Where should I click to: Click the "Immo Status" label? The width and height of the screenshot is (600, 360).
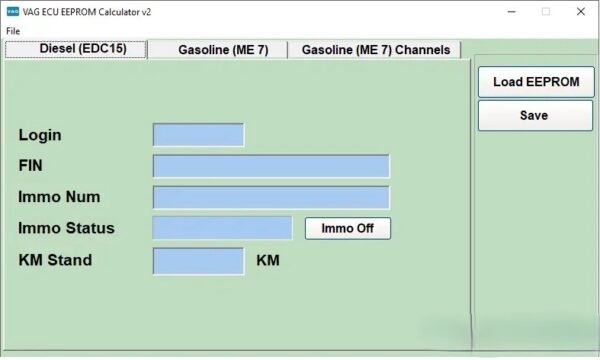[x=67, y=228]
